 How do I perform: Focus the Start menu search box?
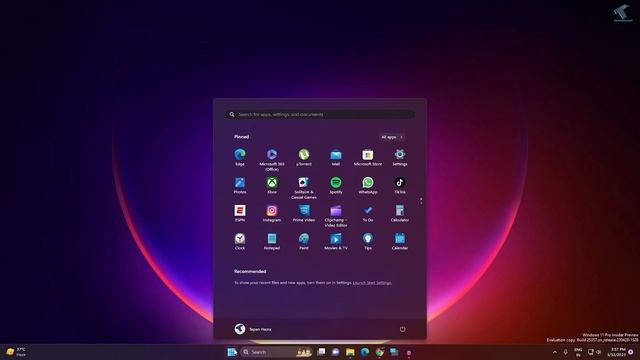click(320, 114)
